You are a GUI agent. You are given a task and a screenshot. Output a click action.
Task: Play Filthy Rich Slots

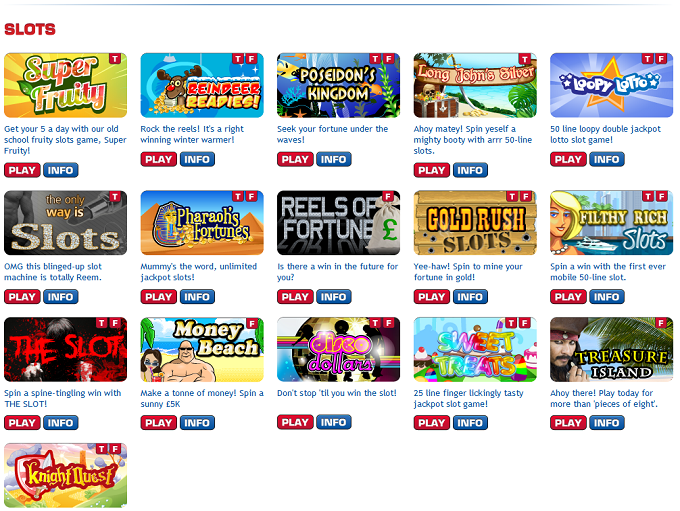tap(568, 297)
